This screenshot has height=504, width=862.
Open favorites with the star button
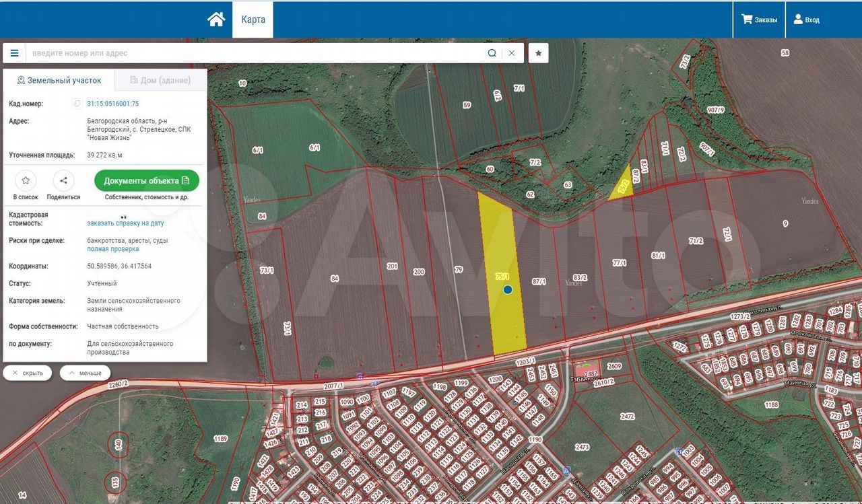click(538, 53)
